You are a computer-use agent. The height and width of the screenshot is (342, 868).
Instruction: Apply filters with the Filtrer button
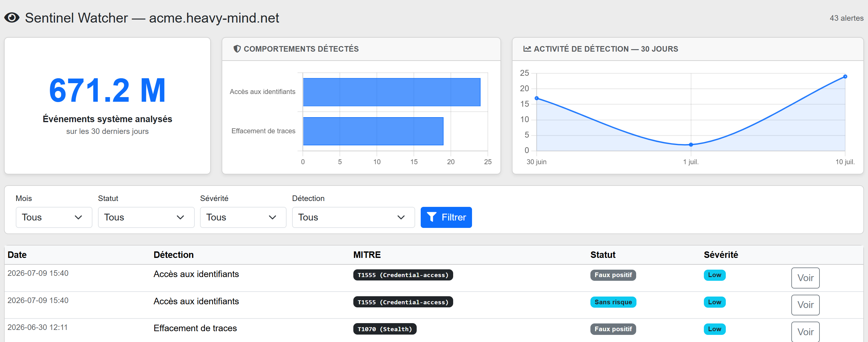click(446, 217)
